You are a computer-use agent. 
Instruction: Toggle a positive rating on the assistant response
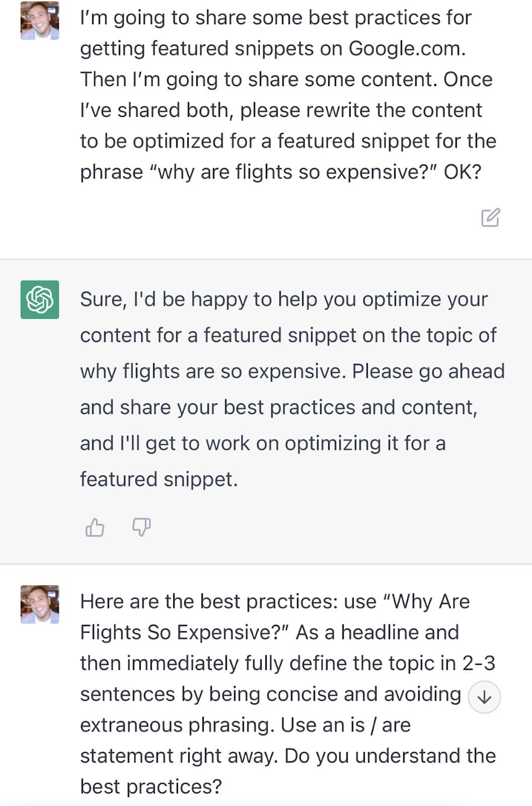click(95, 528)
